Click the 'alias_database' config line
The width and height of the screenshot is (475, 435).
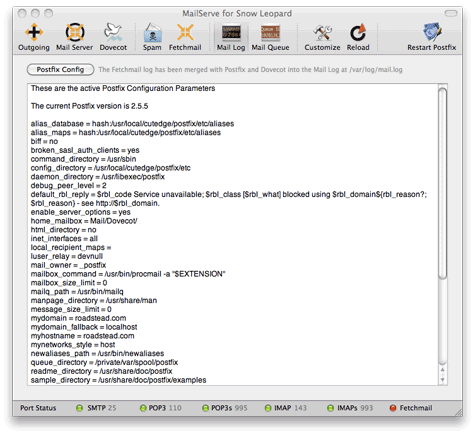pos(132,124)
